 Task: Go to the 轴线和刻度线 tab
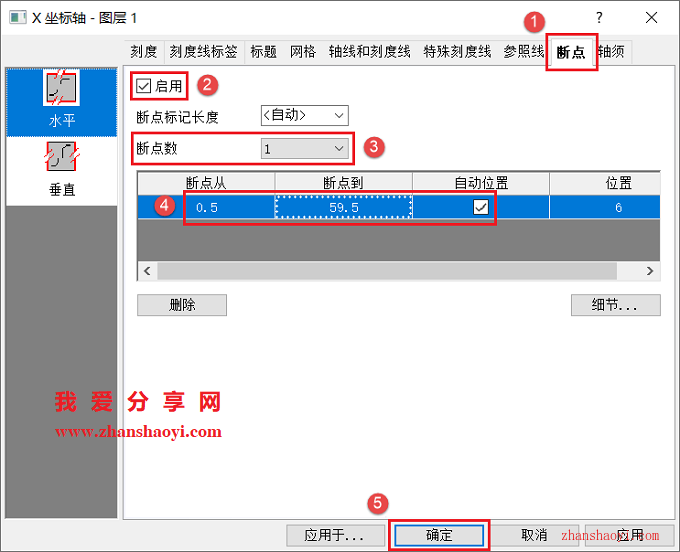(369, 52)
